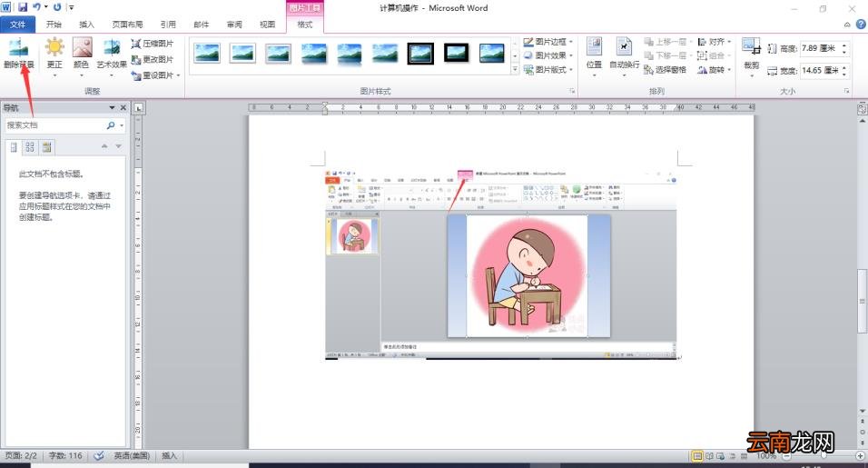The width and height of the screenshot is (868, 468).
Task: Open the Customize Quick Access Toolbar dropdown
Action: coord(72,7)
